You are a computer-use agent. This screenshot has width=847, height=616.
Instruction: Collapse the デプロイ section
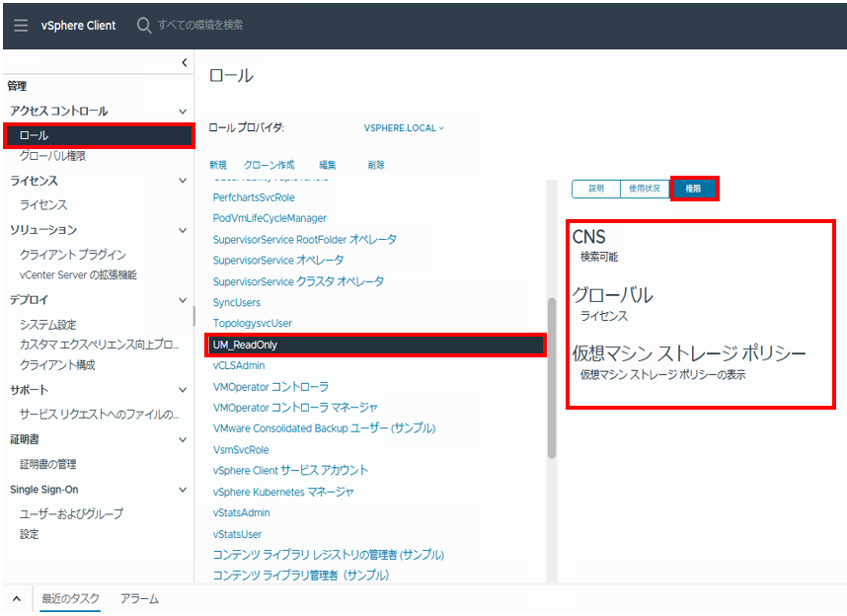point(183,300)
